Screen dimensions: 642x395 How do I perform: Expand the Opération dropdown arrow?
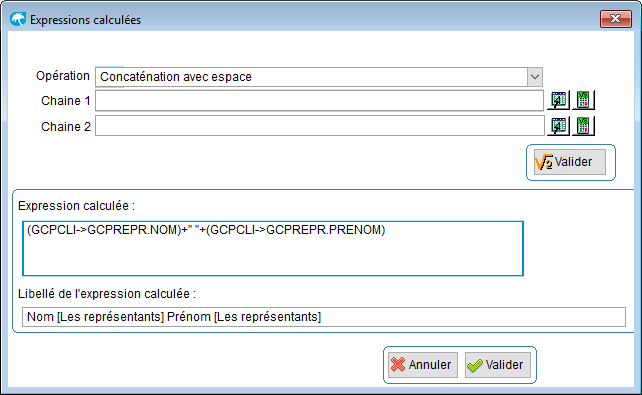point(535,77)
